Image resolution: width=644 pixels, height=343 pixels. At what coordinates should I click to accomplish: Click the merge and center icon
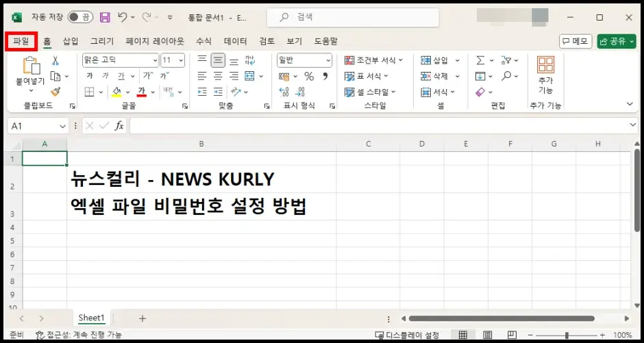click(x=251, y=76)
